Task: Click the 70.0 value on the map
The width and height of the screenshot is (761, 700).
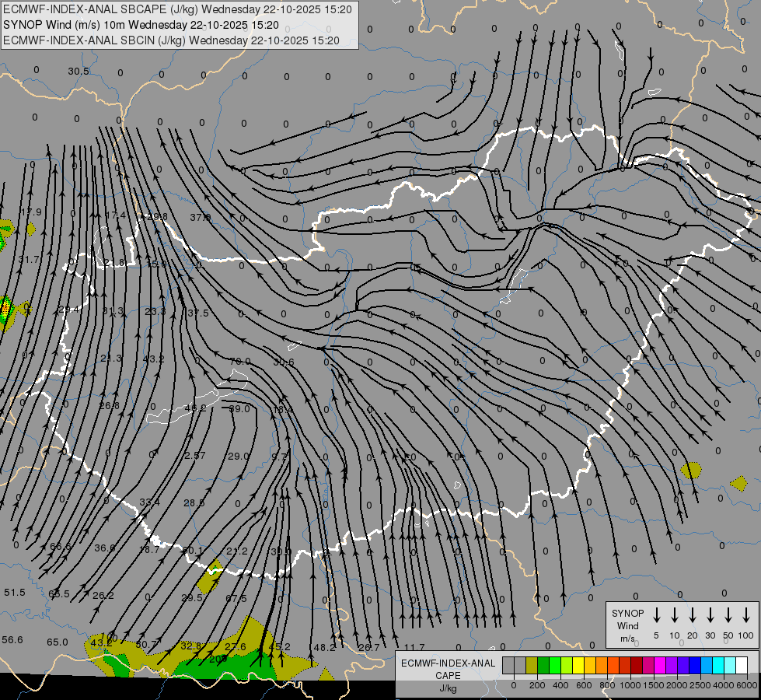Action: point(239,362)
